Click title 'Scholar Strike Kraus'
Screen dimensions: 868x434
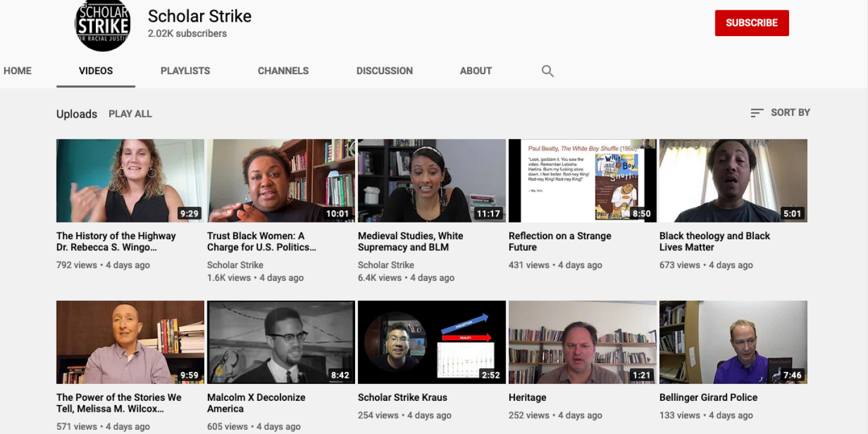pos(403,397)
